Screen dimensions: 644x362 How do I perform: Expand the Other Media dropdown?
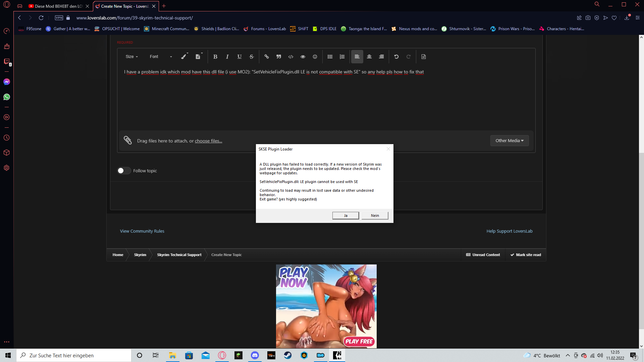509,141
